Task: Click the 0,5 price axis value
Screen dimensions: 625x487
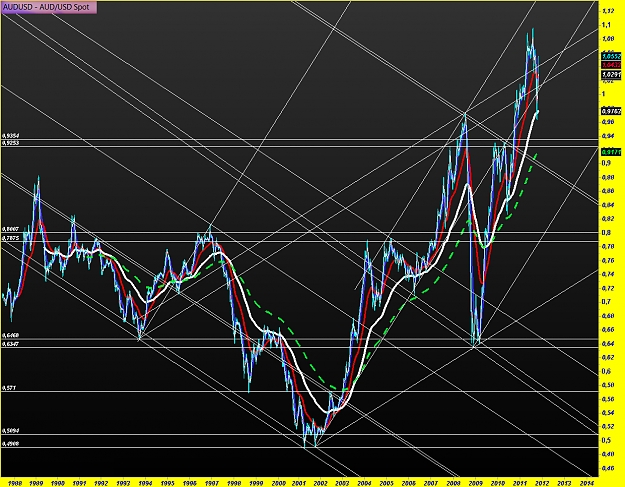Action: 606,440
